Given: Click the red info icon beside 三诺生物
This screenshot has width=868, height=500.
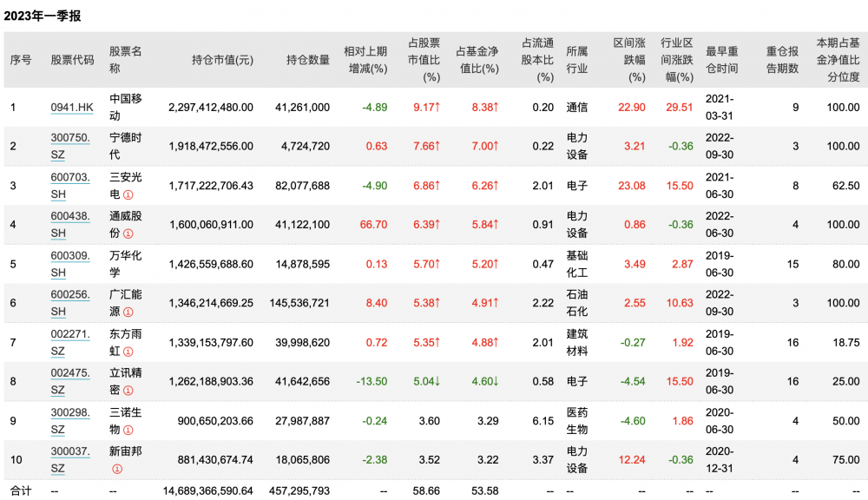Looking at the screenshot, I should point(128,431).
